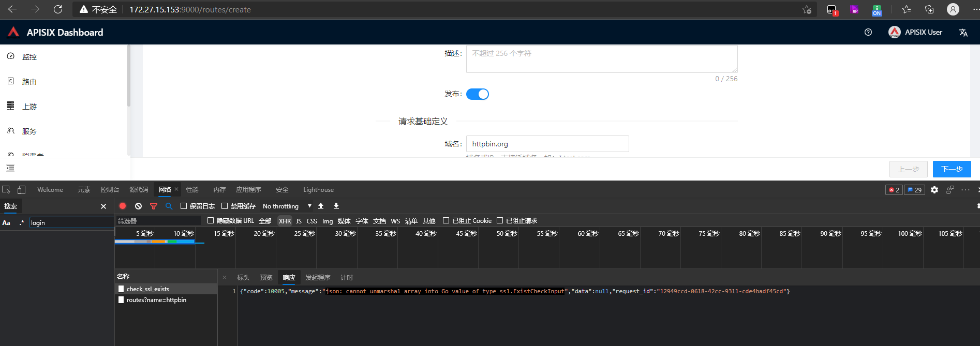Screen dimensions: 980x346
Task: Click the 监控 monitor sidebar icon
Action: tap(11, 56)
